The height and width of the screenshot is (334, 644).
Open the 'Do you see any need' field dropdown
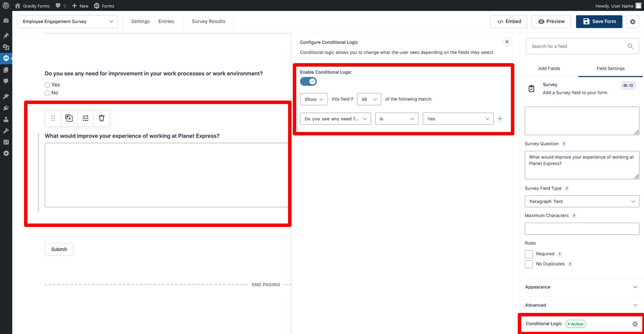[x=335, y=119]
